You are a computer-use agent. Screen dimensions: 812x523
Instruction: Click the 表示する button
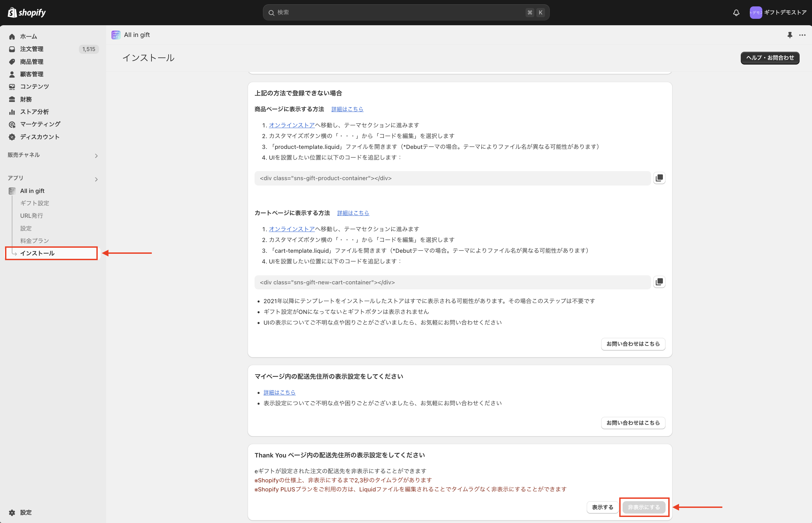click(x=602, y=507)
